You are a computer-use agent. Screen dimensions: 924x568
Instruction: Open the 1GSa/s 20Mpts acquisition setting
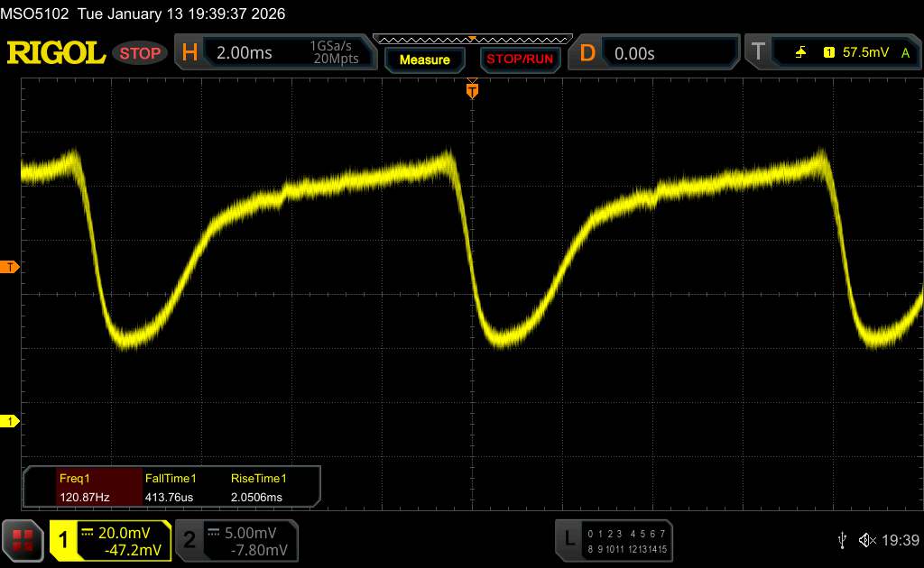334,53
